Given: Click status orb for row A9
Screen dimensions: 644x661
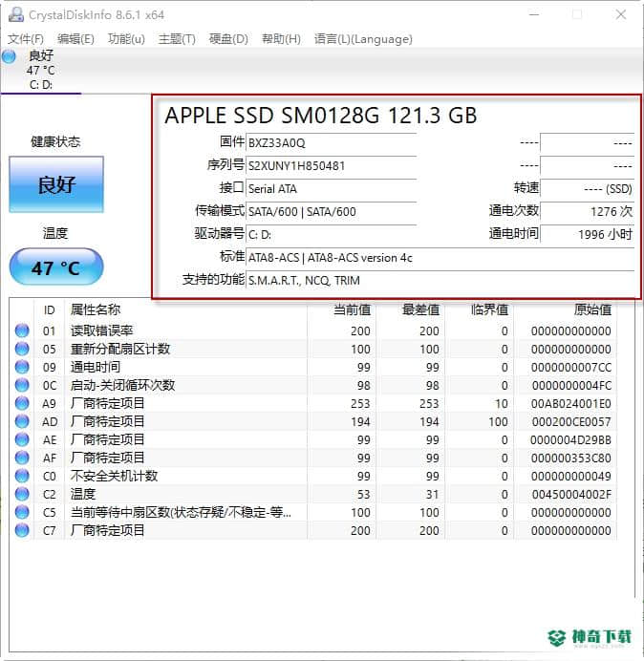Looking at the screenshot, I should [22, 403].
